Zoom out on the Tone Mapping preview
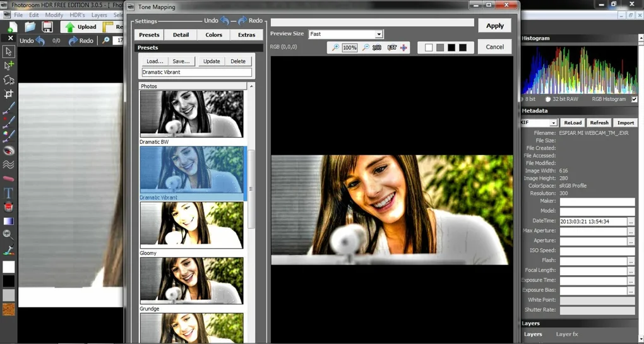This screenshot has width=644, height=344. [x=366, y=47]
